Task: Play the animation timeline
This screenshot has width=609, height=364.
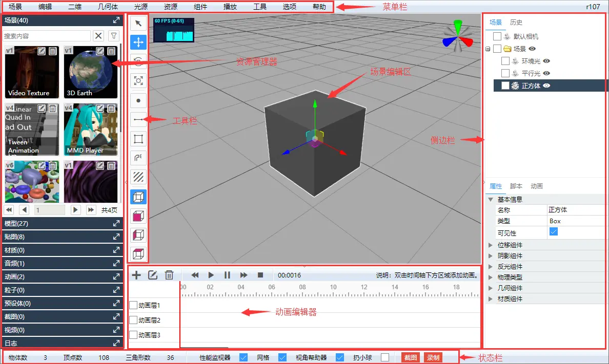Action: click(x=211, y=275)
